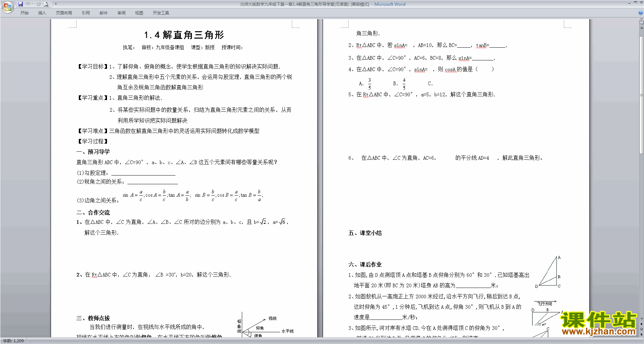This screenshot has width=644, height=344.
Task: Expand the Undo history dropdown arrow
Action: [x=33, y=4]
